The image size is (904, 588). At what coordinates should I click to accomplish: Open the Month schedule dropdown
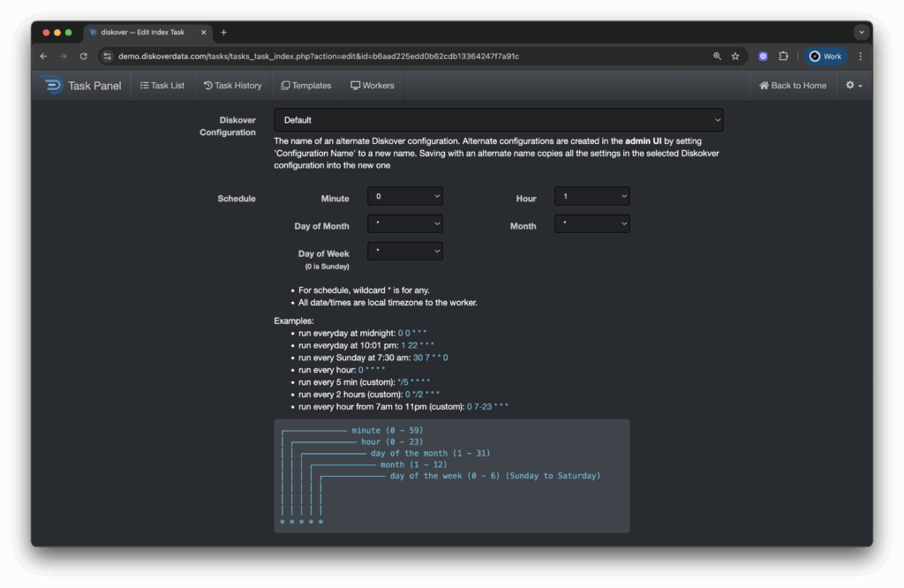click(591, 223)
